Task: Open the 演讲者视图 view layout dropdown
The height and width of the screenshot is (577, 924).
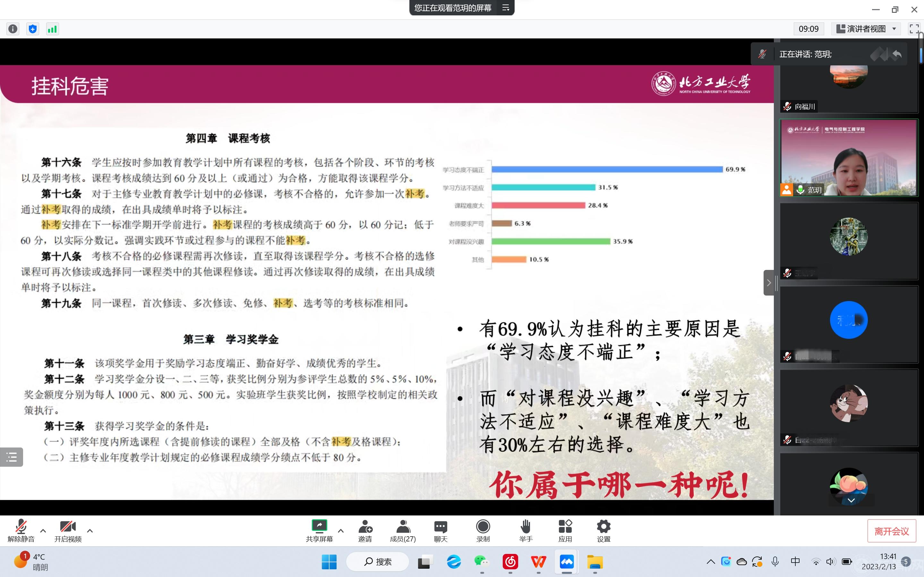Action: point(866,29)
